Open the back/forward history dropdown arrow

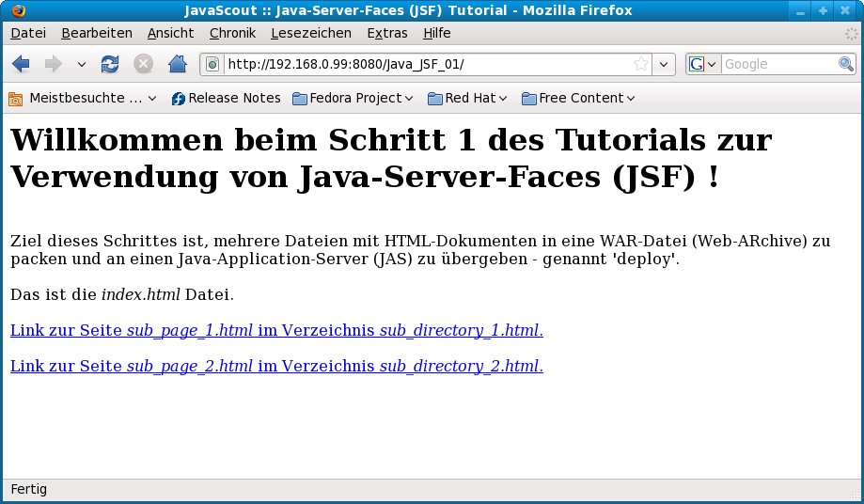pyautogui.click(x=81, y=64)
